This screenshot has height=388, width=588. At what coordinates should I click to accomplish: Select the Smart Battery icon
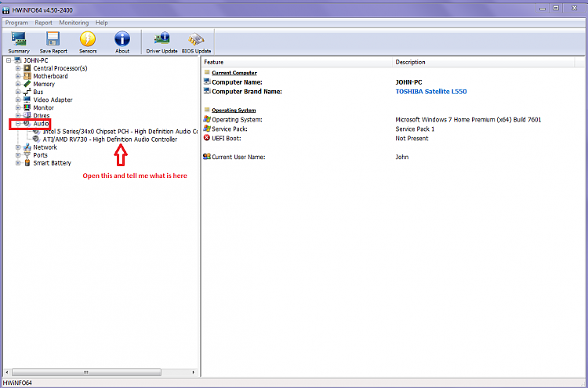[x=27, y=163]
